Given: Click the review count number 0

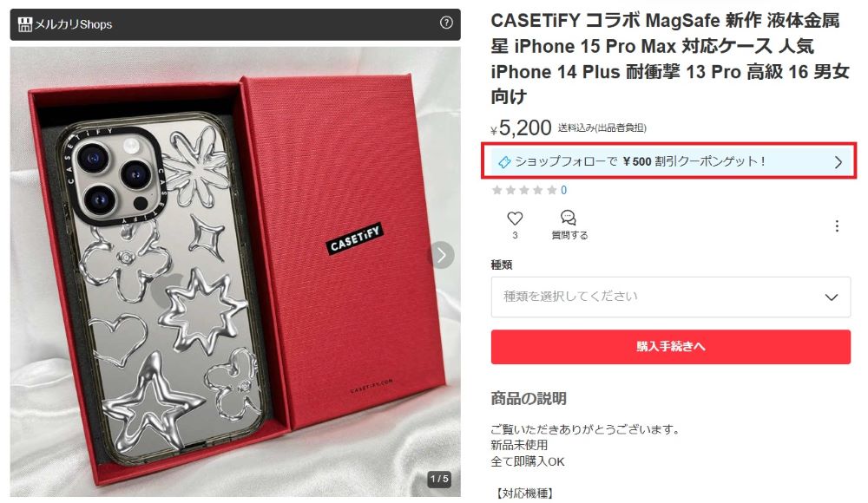Looking at the screenshot, I should 563,190.
